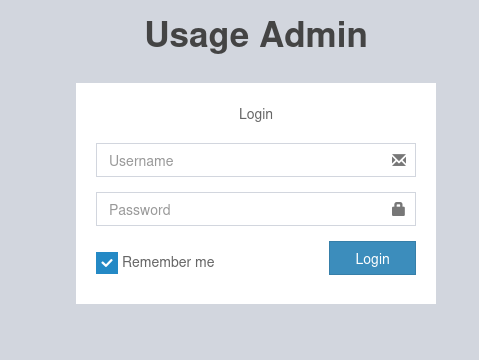The width and height of the screenshot is (479, 360).
Task: Uncheck the Remember me checkbox
Action: pyautogui.click(x=107, y=263)
